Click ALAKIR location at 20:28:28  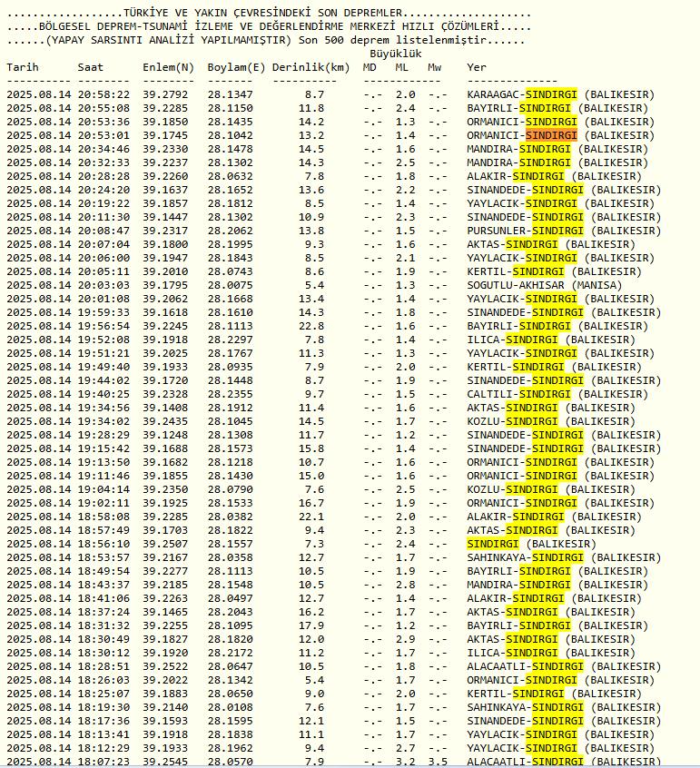point(486,176)
